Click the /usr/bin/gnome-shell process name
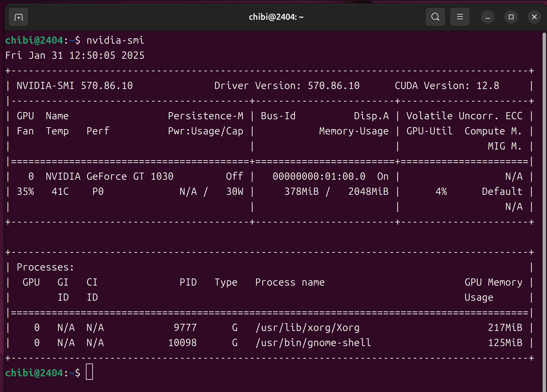Image resolution: width=547 pixels, height=392 pixels. click(x=313, y=343)
